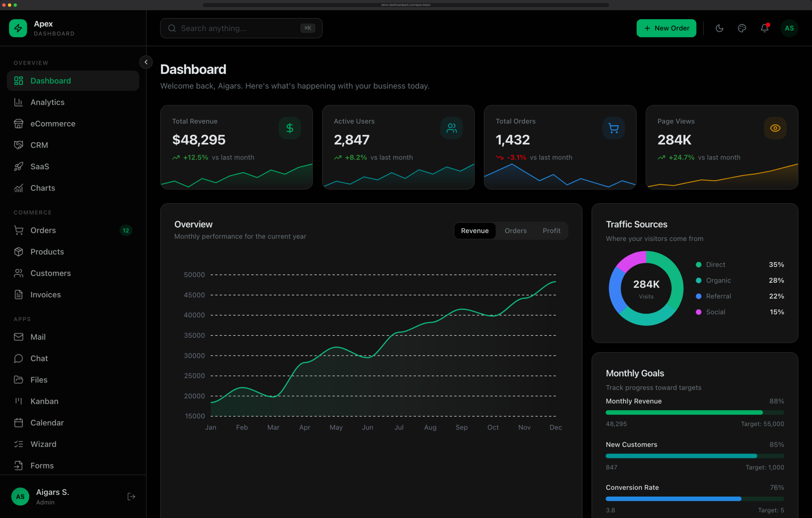Click the 2,847 active users value

coord(351,140)
